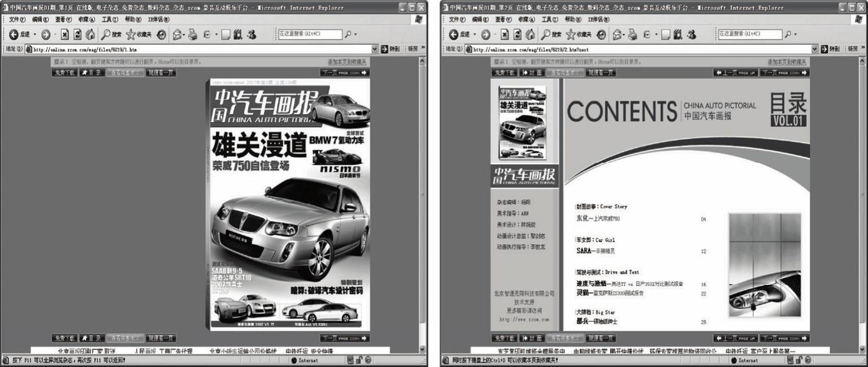Click the SARA Car Girl entry in contents

595,251
